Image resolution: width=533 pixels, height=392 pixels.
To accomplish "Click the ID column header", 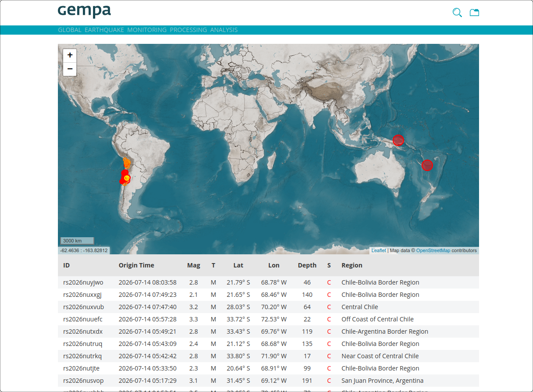I will [67, 265].
